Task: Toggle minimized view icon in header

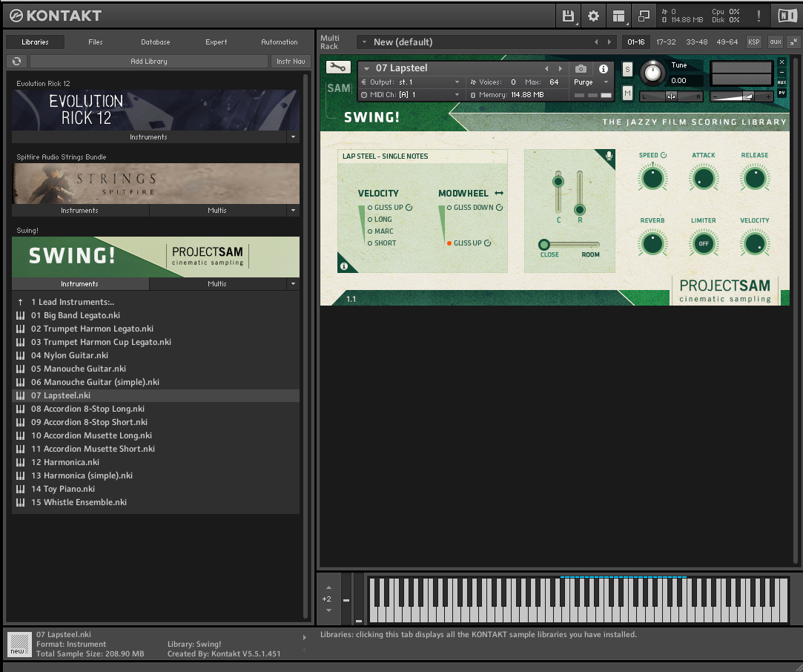Action: click(x=644, y=16)
